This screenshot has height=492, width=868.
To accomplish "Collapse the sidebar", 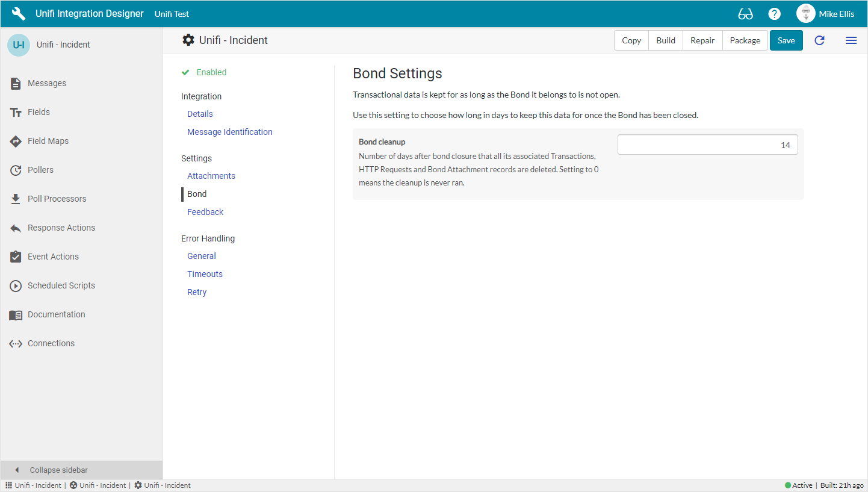I will pyautogui.click(x=58, y=470).
